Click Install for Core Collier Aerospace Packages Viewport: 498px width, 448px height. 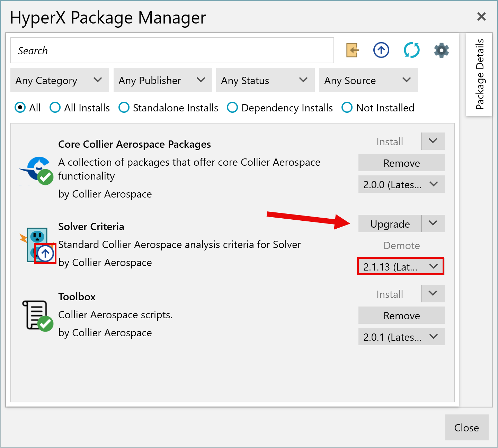[x=390, y=141]
